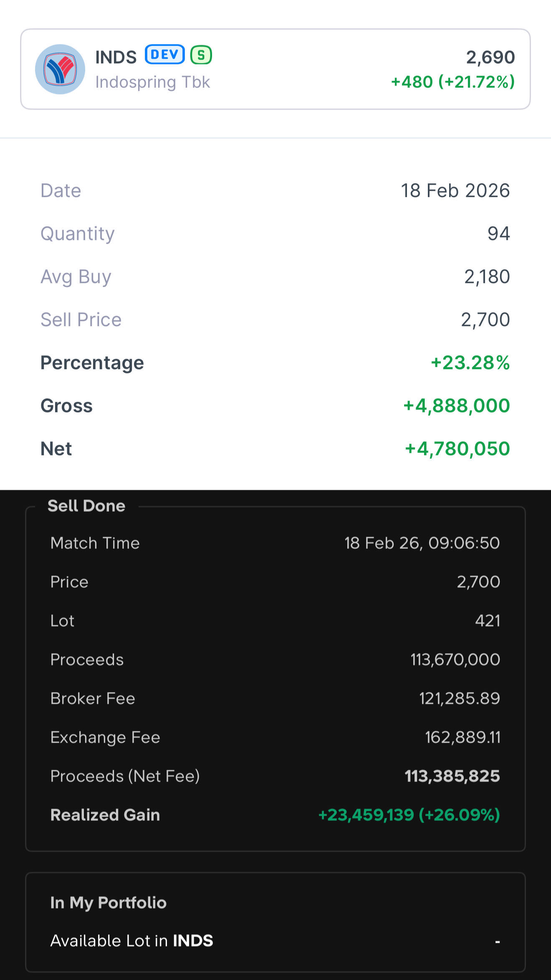Tap the +480 (+21.72%) price change
The height and width of the screenshot is (980, 551).
tap(452, 82)
